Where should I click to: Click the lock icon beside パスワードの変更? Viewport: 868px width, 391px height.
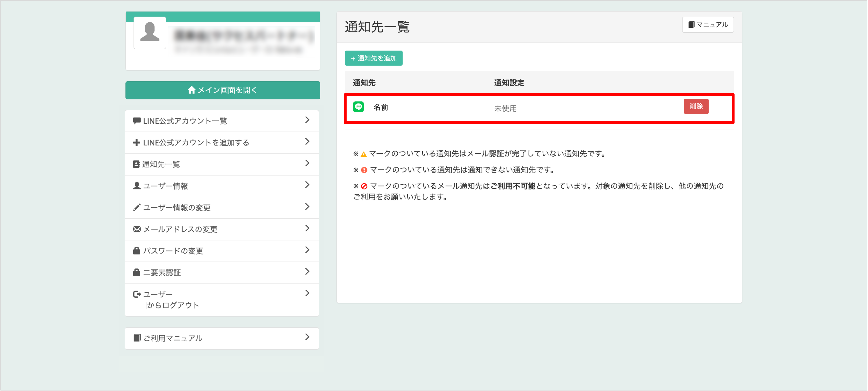click(x=137, y=251)
